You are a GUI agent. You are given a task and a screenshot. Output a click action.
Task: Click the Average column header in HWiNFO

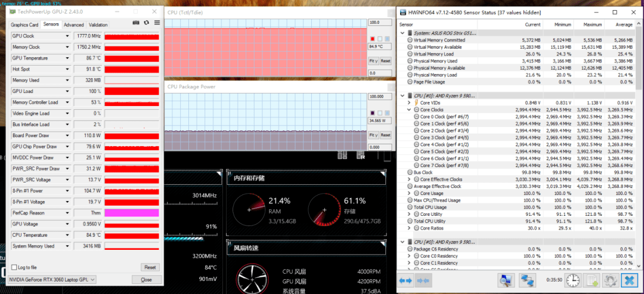[624, 24]
